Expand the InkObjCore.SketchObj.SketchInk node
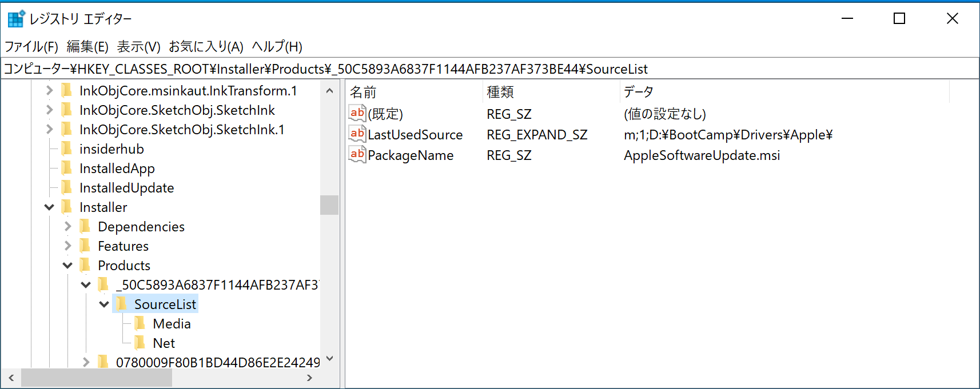This screenshot has height=389, width=980. [x=50, y=110]
